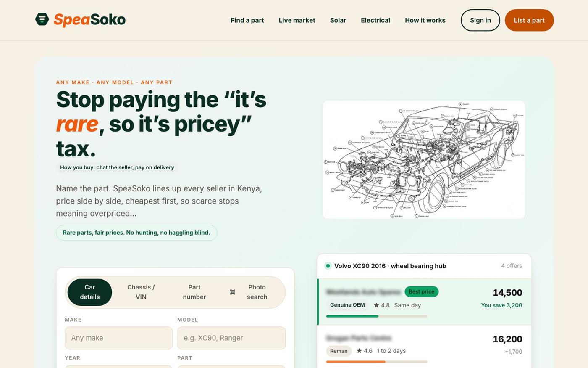Click the Photo search camera icon
Viewport: 588px width, 368px height.
point(233,292)
